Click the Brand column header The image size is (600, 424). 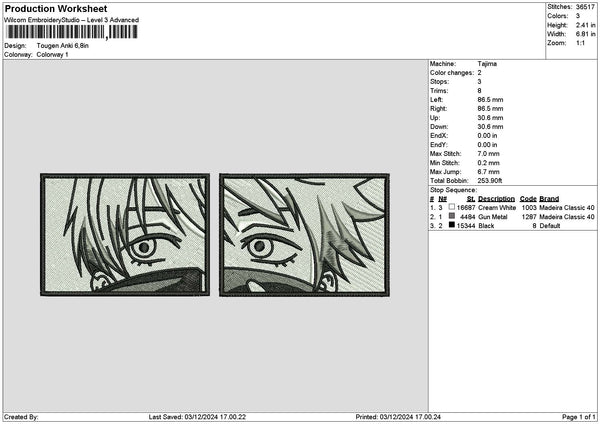click(549, 199)
